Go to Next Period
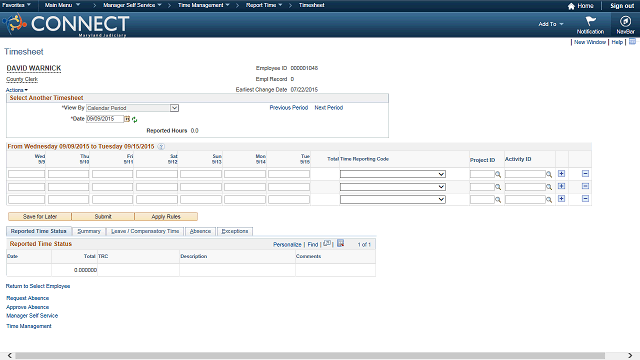640x360 pixels. point(329,108)
